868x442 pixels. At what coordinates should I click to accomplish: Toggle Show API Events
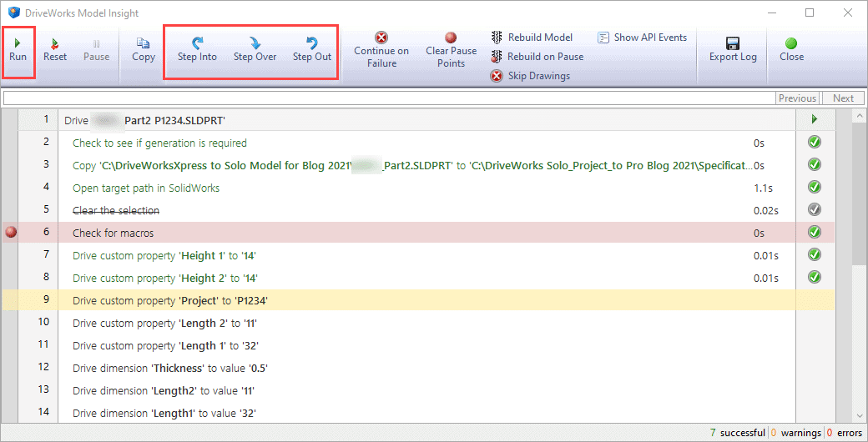tap(642, 38)
